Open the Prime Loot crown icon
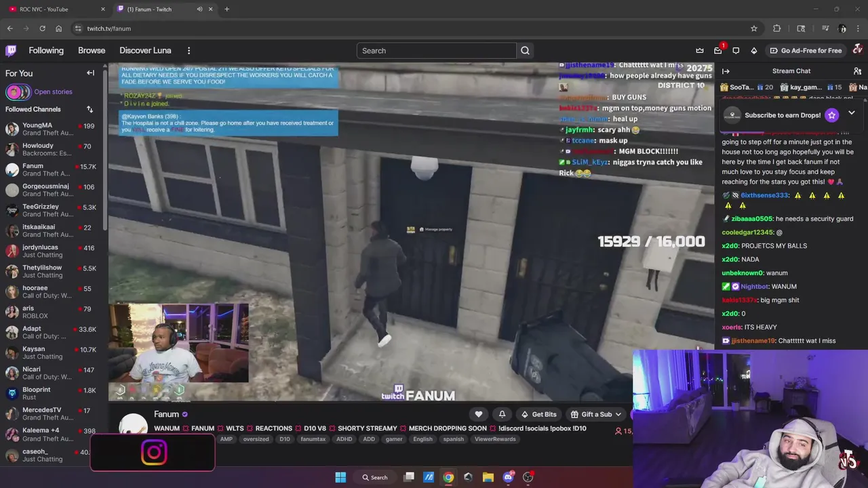 [x=700, y=50]
